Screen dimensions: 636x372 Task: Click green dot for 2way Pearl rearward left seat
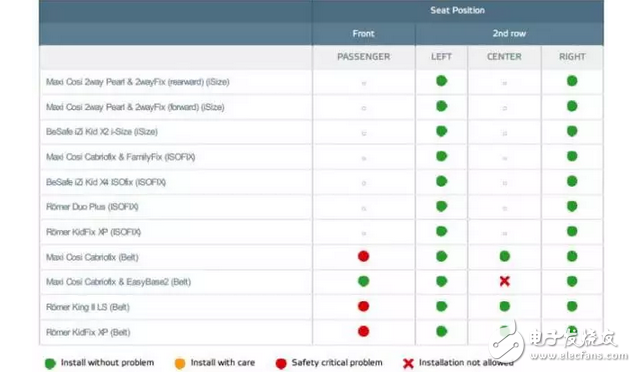click(x=441, y=81)
